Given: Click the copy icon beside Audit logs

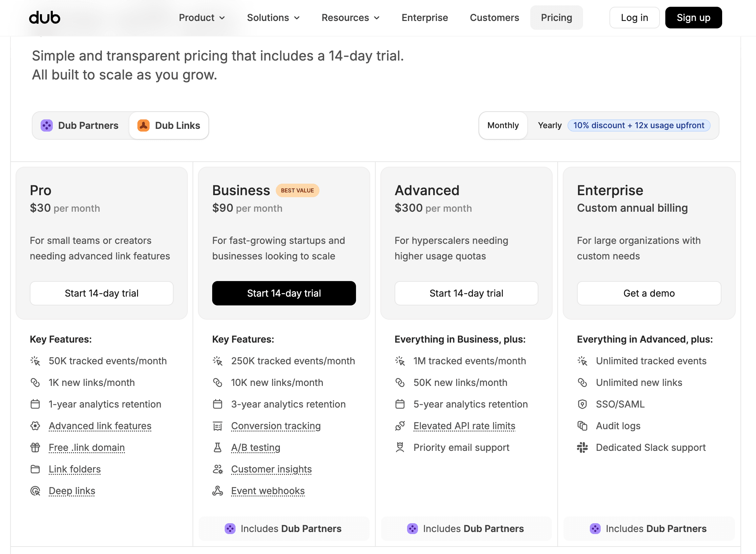Looking at the screenshot, I should (582, 426).
